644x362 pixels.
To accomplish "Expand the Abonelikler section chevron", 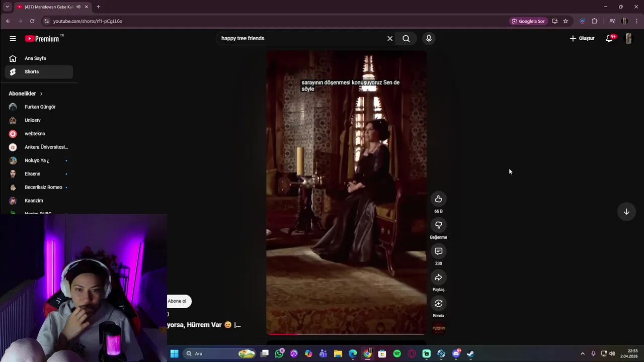I will coord(41,94).
